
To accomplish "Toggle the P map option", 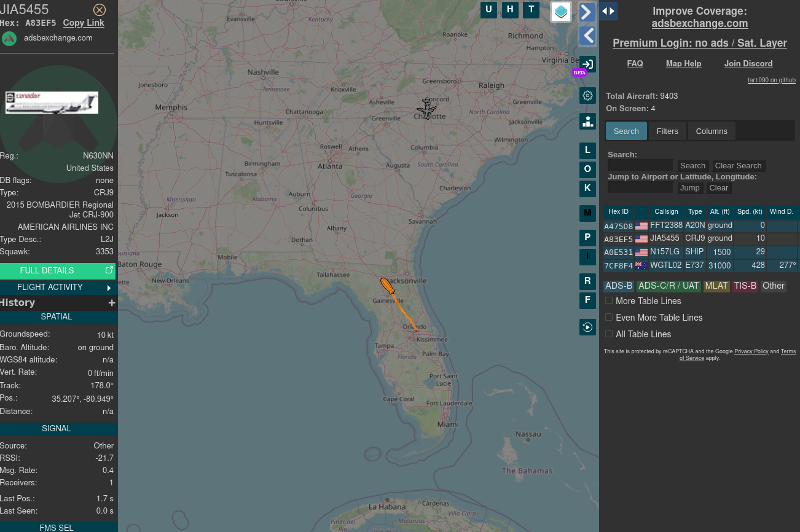I will coord(587,238).
